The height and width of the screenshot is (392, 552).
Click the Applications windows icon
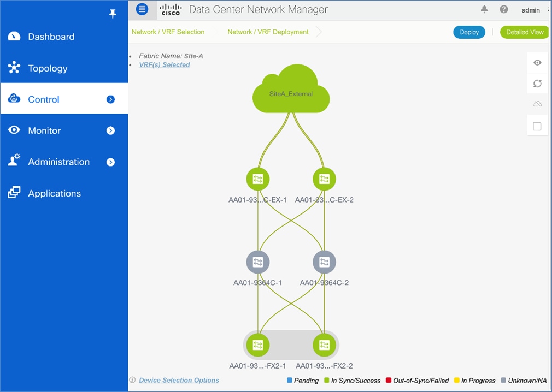[x=14, y=192]
